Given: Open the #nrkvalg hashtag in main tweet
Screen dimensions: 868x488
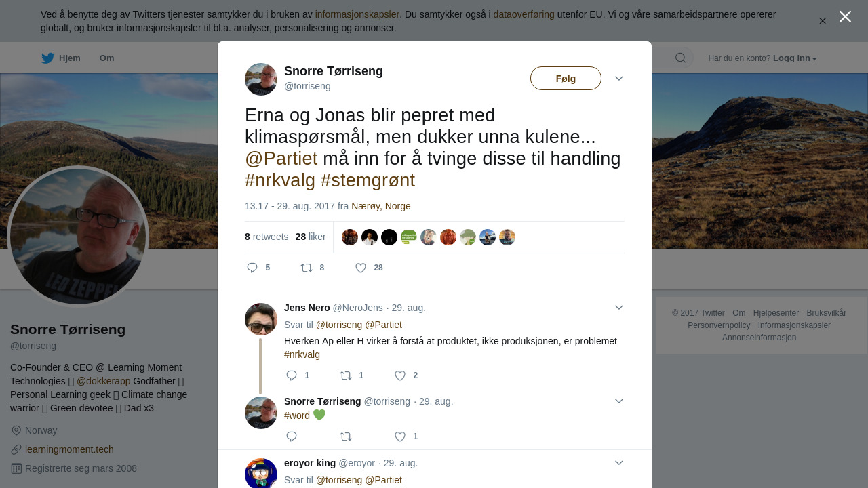Looking at the screenshot, I should [x=280, y=180].
